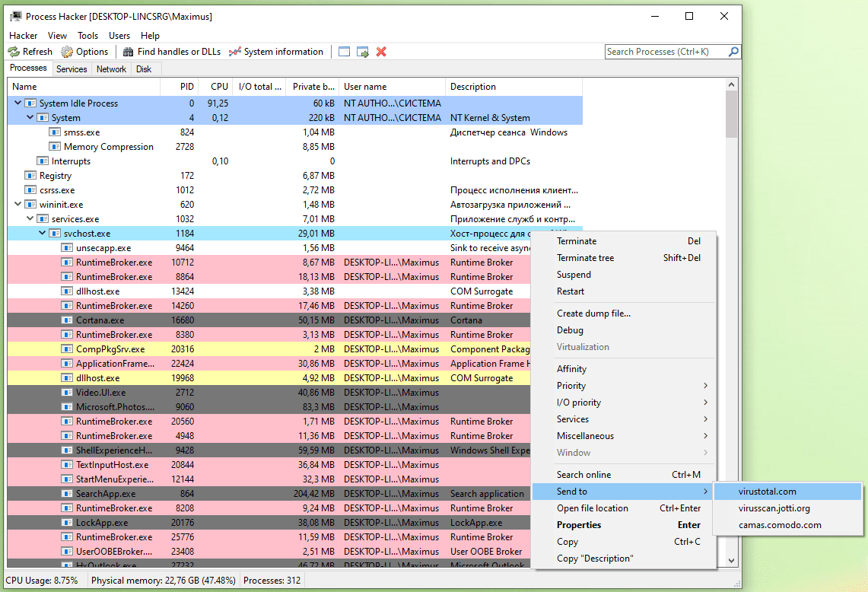
Task: Click the icon beside smss.exe
Action: click(55, 132)
